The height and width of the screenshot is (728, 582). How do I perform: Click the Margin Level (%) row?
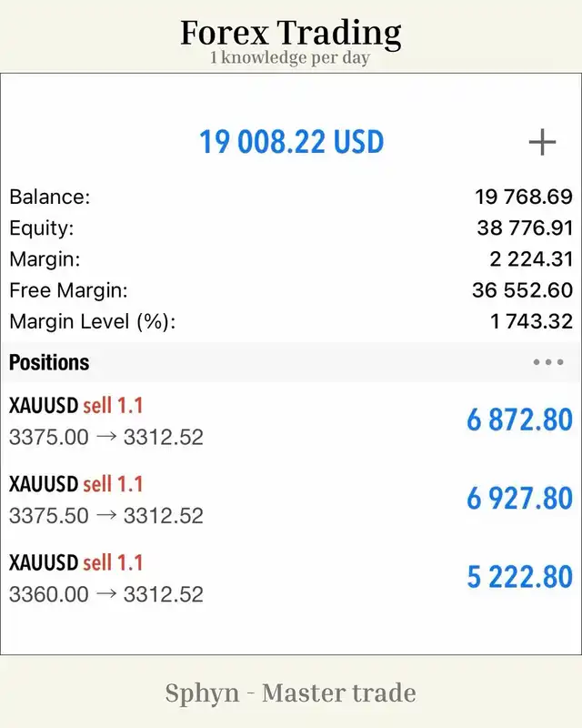pos(291,321)
